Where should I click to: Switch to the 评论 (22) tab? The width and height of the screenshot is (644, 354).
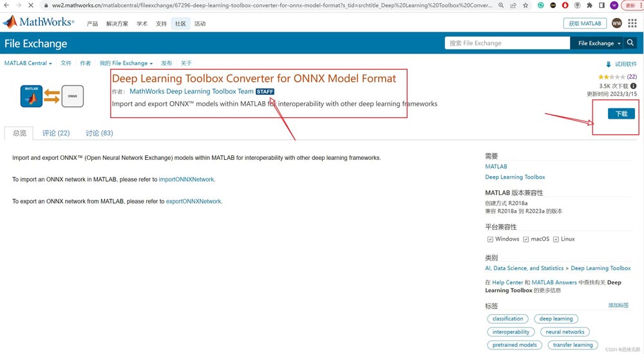pos(56,133)
